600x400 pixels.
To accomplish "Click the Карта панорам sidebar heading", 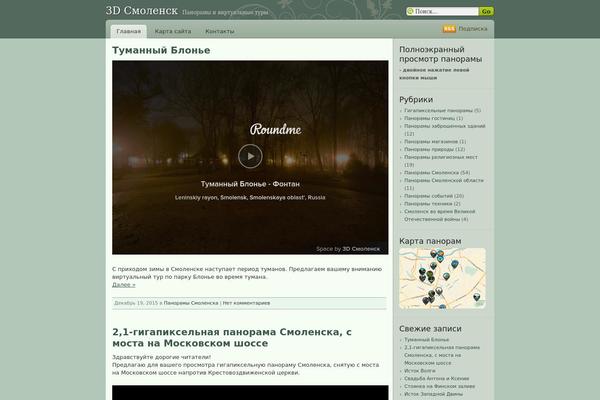I will pyautogui.click(x=430, y=241).
